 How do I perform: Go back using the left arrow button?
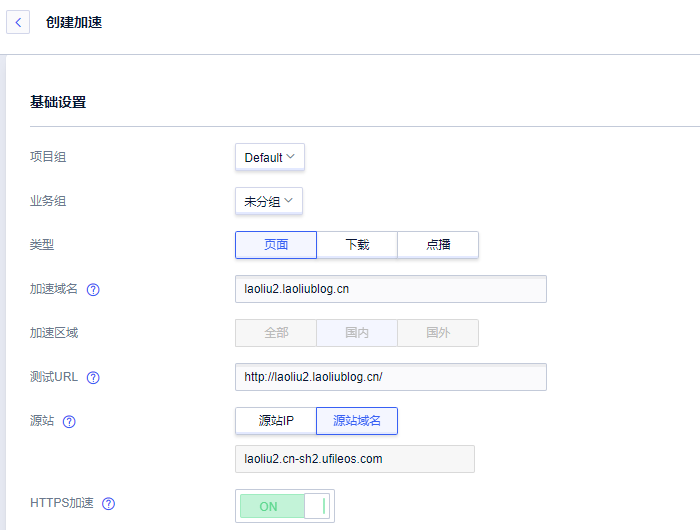click(18, 22)
